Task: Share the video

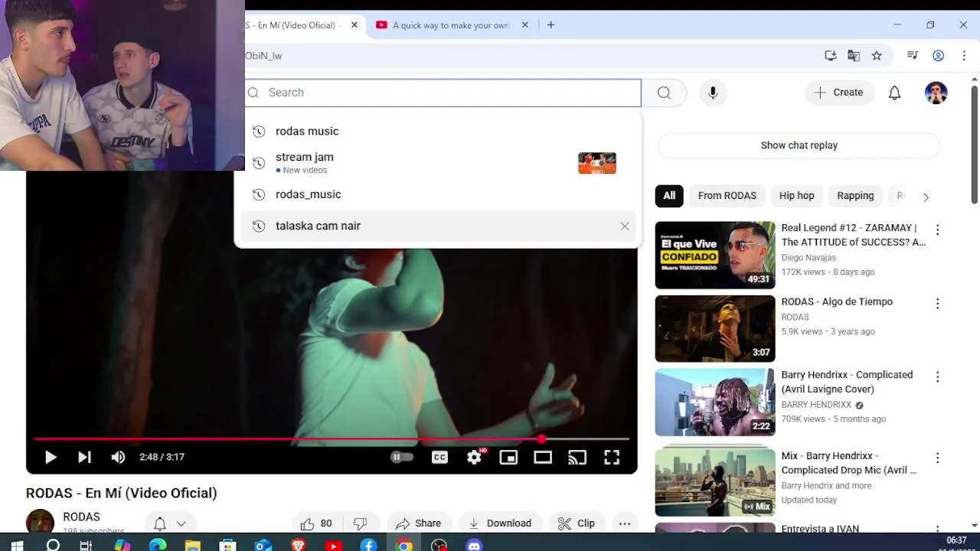Action: coord(419,523)
